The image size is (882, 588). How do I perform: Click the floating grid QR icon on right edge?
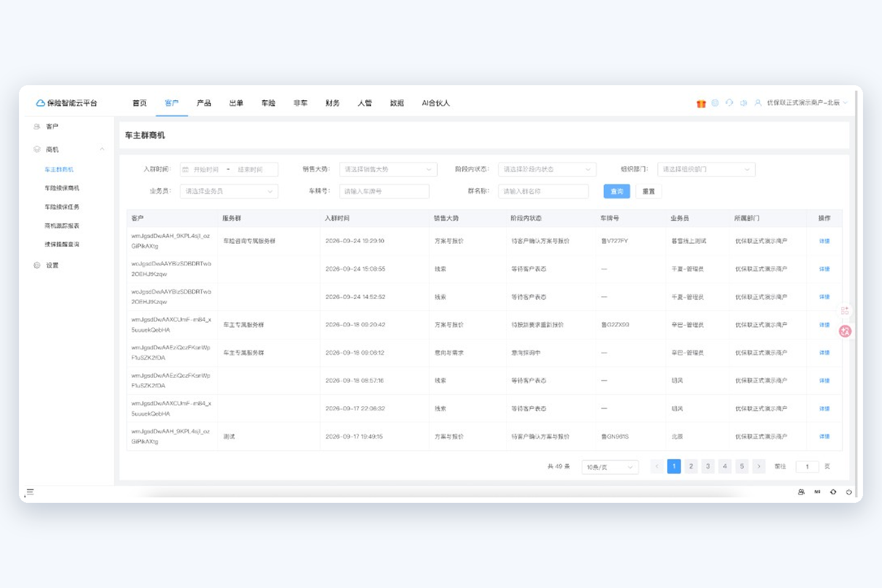click(845, 311)
